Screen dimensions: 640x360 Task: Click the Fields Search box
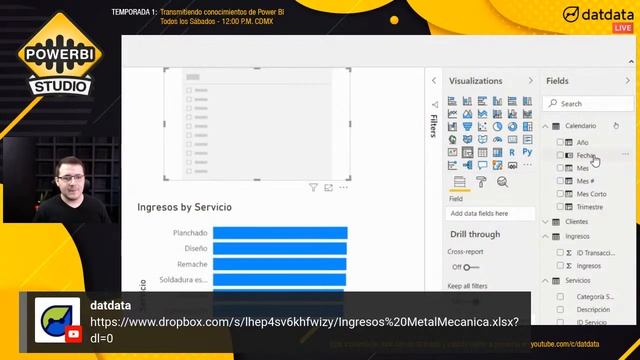click(x=588, y=104)
